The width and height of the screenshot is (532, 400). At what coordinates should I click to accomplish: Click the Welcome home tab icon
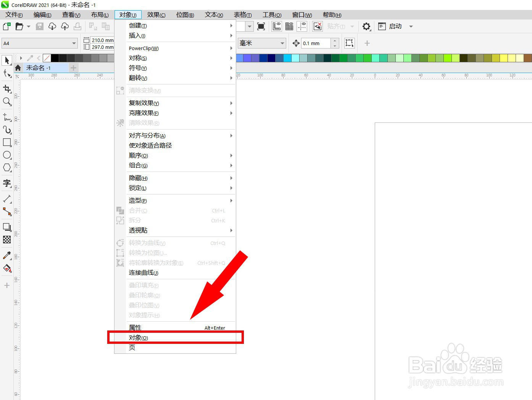coord(18,68)
